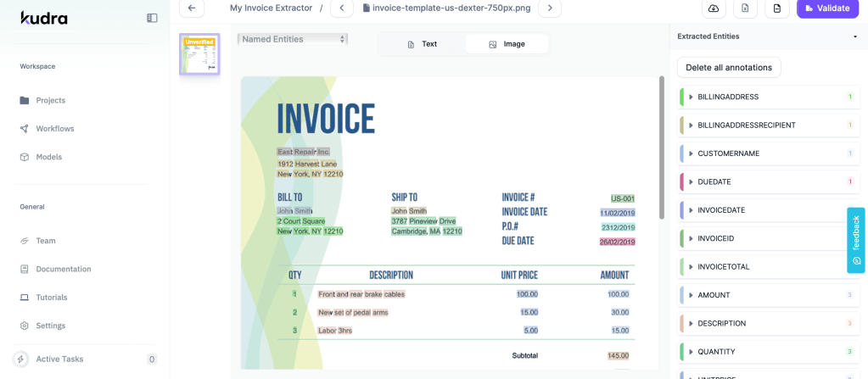Click subtotal value 145.00
The image size is (868, 379).
click(618, 356)
